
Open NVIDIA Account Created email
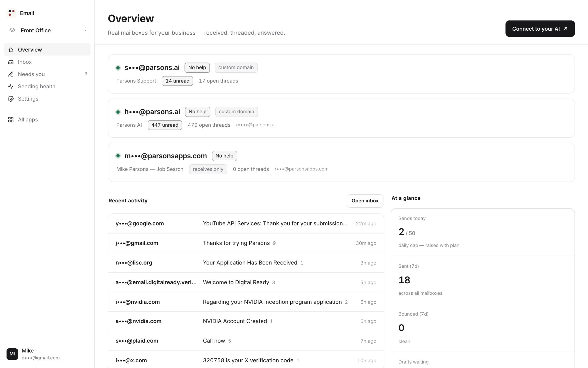click(246, 321)
